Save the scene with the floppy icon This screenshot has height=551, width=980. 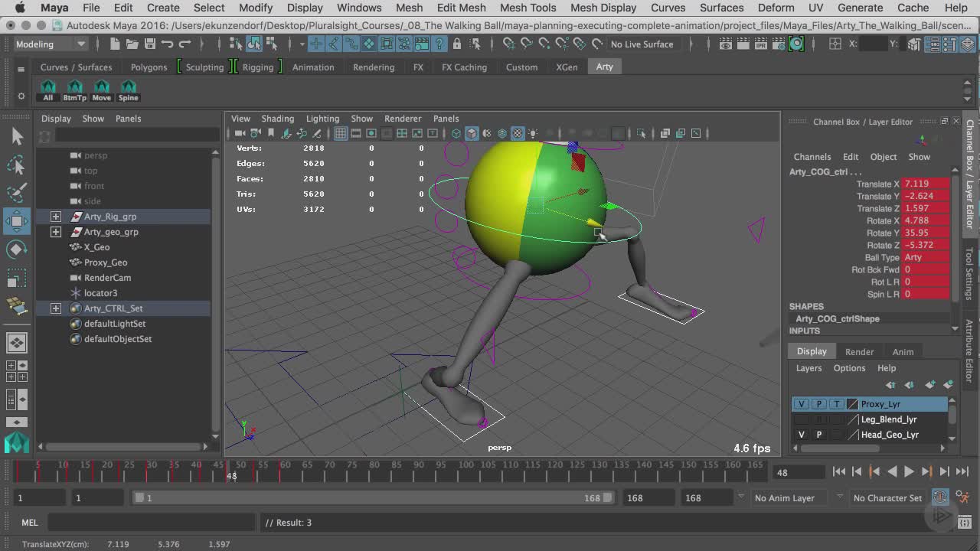click(150, 44)
